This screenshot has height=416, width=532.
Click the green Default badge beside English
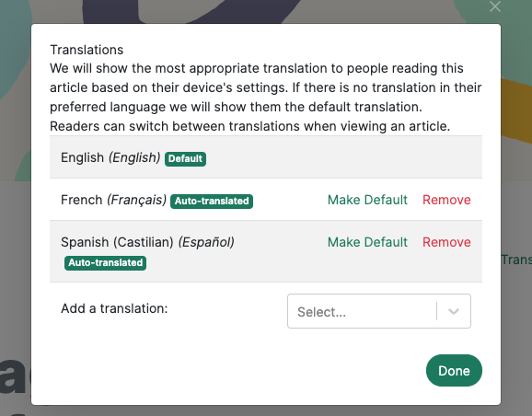(x=185, y=159)
